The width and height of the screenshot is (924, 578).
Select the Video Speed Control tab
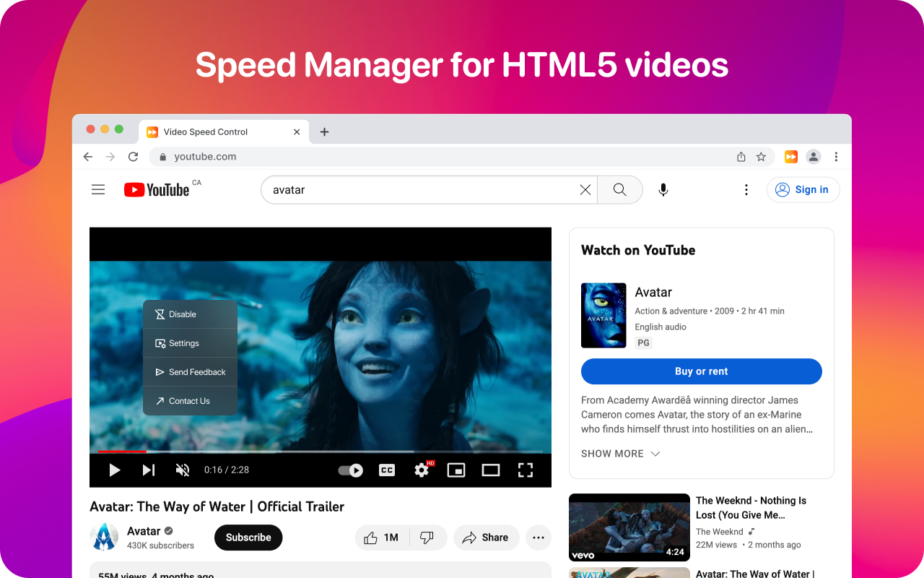[x=224, y=131]
